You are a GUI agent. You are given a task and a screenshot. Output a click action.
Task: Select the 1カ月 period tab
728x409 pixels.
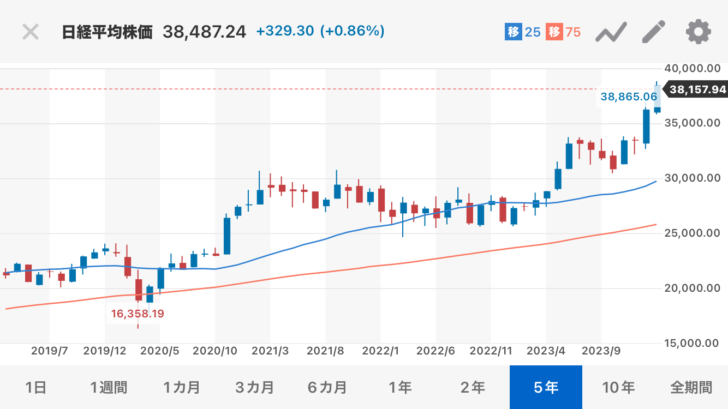click(x=181, y=387)
